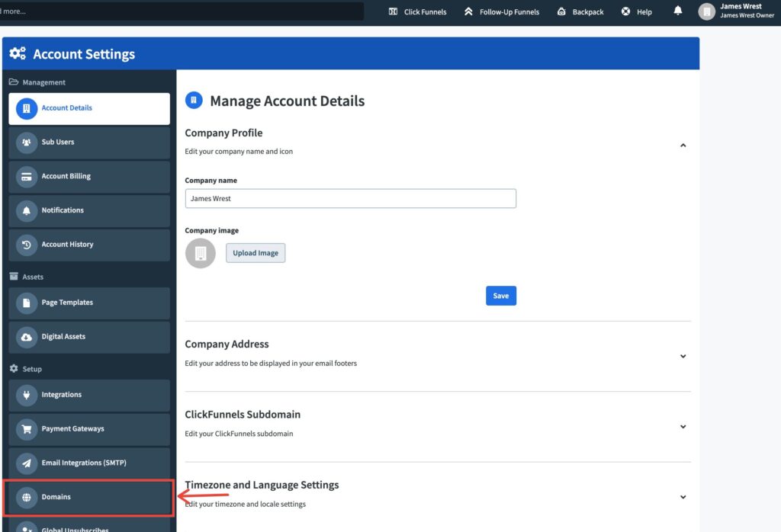Open the Follow-Up Funnels top menu
The image size is (781, 532).
[x=502, y=11]
